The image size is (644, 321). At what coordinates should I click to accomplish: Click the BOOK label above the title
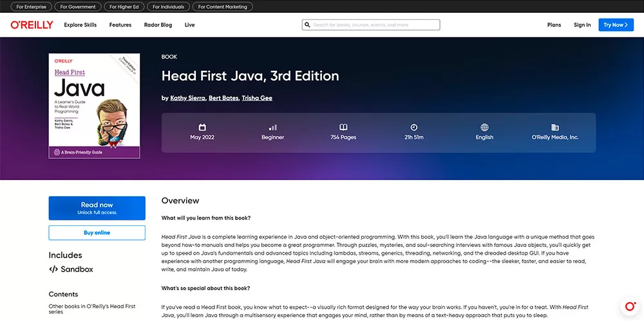[x=169, y=57]
